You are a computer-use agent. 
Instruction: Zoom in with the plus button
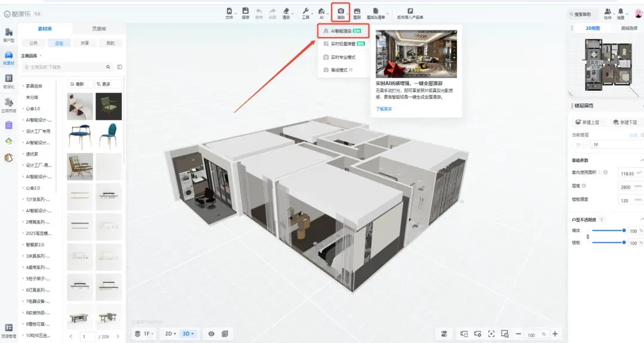(555, 334)
